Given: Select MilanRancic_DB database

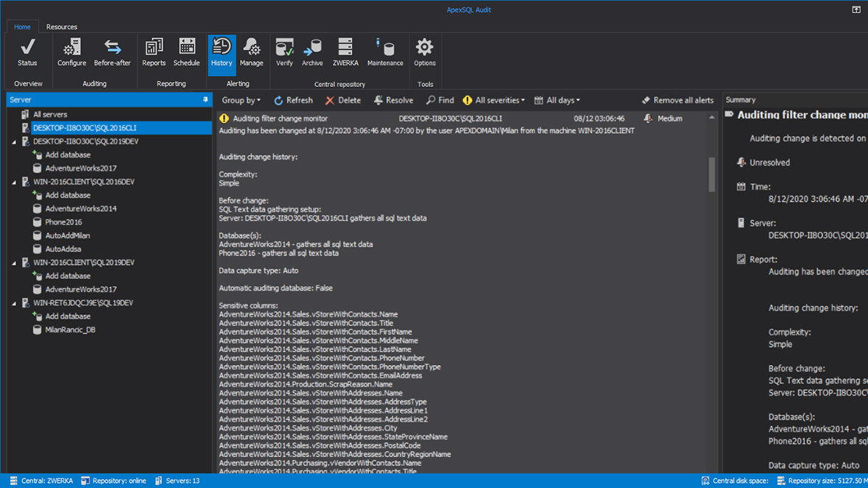Looking at the screenshot, I should tap(70, 330).
